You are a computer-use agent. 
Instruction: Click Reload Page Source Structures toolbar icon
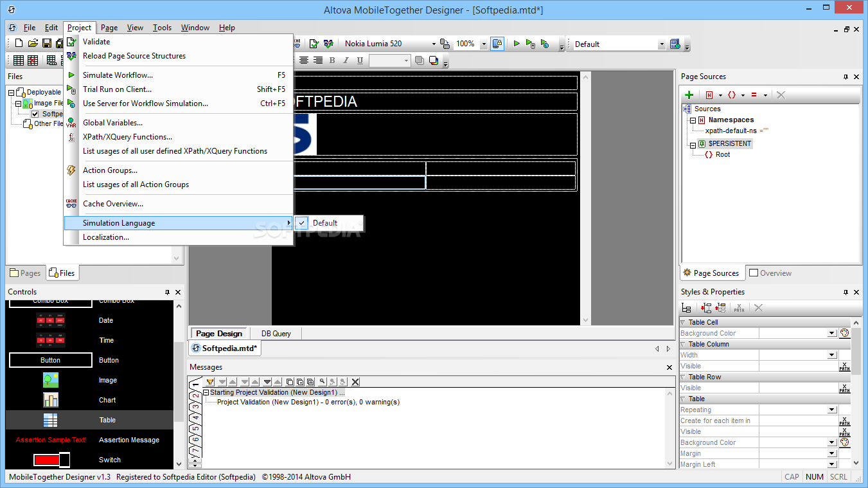[328, 44]
